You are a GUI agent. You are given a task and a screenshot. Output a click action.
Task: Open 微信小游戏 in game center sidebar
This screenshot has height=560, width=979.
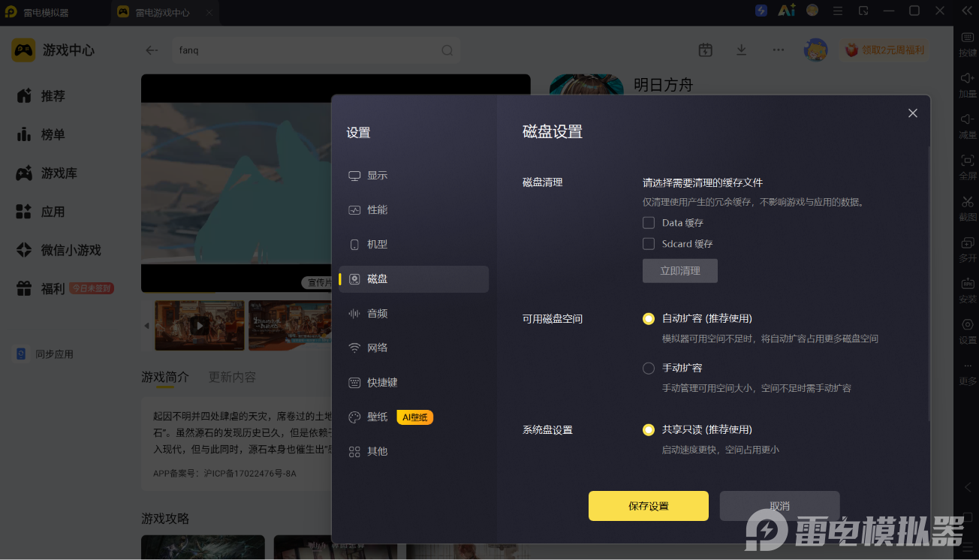click(x=59, y=250)
